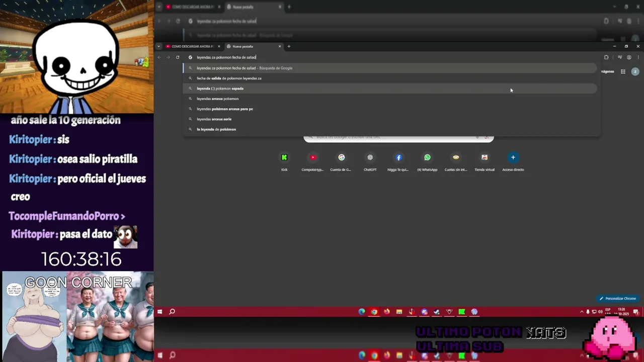Reload the page in the front Chrome window
This screenshot has height=362, width=644.
[178, 57]
